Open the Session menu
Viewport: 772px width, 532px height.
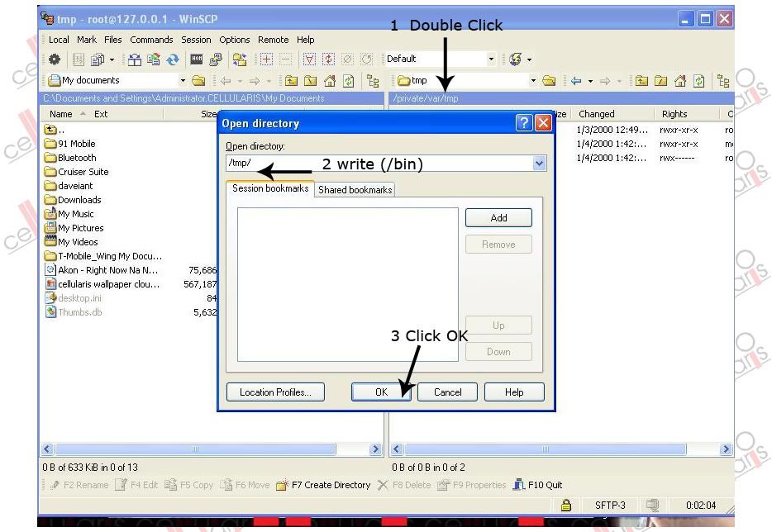click(196, 40)
